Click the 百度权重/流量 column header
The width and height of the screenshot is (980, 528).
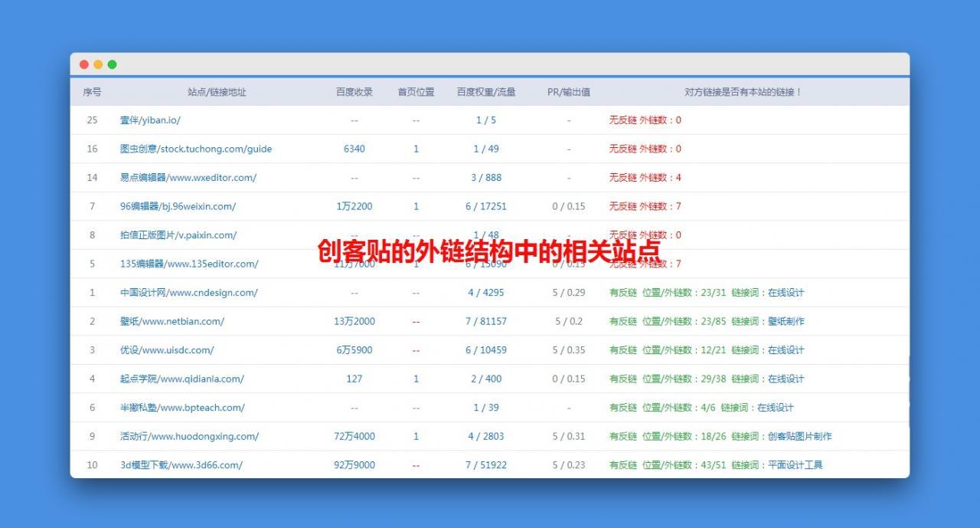[486, 92]
